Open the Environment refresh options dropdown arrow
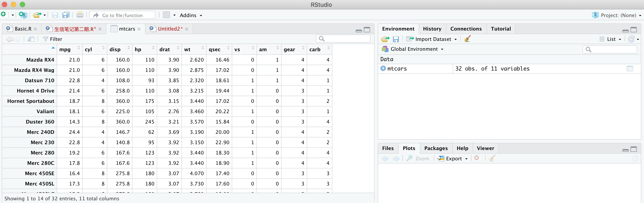Screen dimensions: 644x203 638,39
